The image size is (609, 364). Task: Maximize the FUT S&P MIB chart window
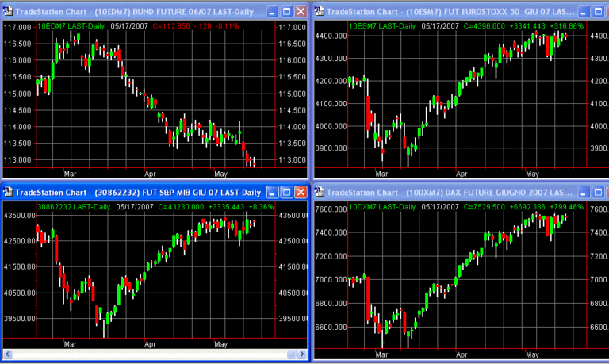pyautogui.click(x=285, y=193)
